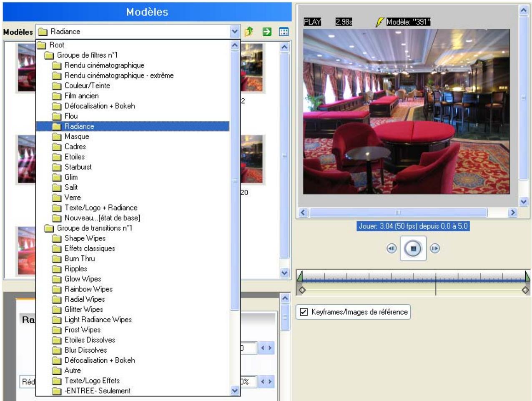Click the blue grid view icon
This screenshot has height=401, width=532.
[x=284, y=32]
